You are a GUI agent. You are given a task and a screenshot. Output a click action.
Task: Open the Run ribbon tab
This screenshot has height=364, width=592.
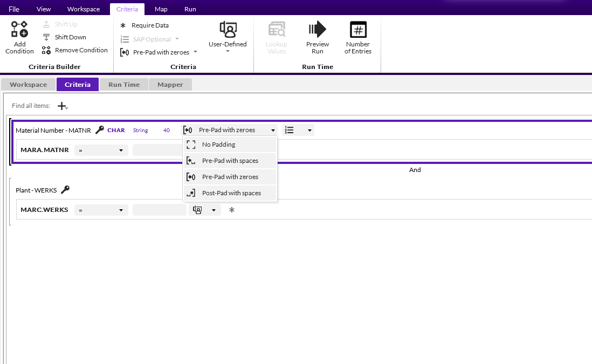pyautogui.click(x=190, y=9)
